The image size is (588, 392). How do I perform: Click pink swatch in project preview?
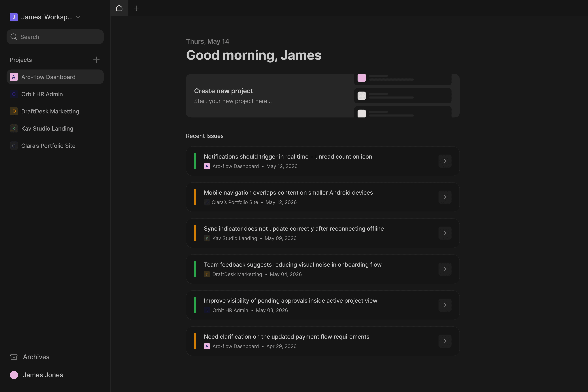pos(361,78)
